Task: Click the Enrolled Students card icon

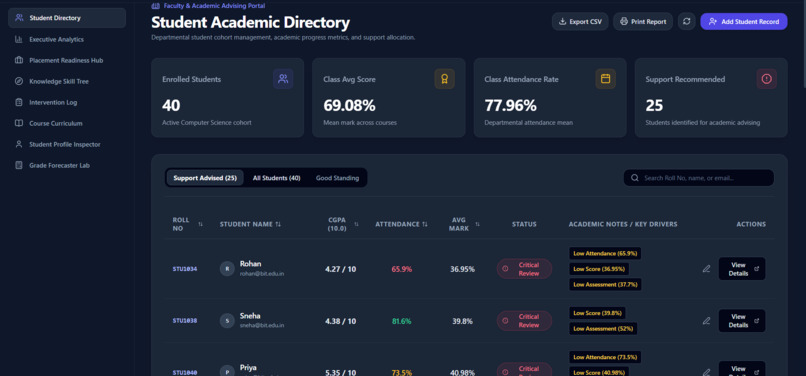Action: point(283,79)
